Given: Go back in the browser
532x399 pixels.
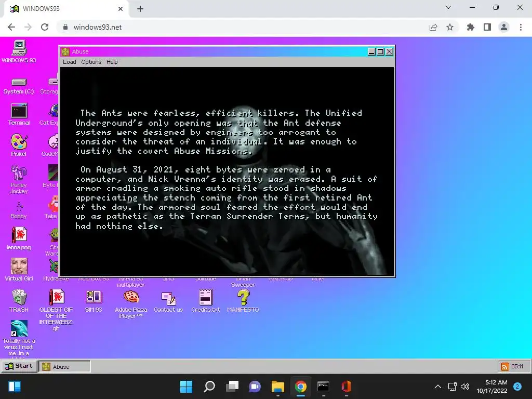Looking at the screenshot, I should pyautogui.click(x=11, y=27).
